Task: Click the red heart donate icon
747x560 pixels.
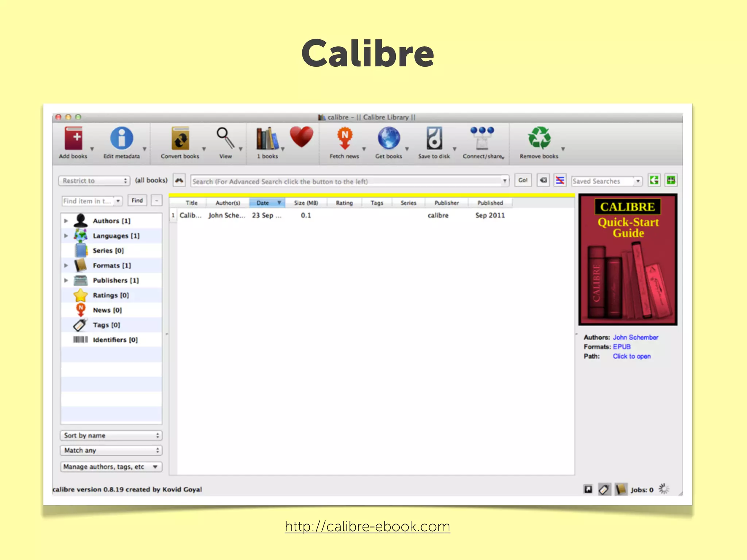Action: 302,137
